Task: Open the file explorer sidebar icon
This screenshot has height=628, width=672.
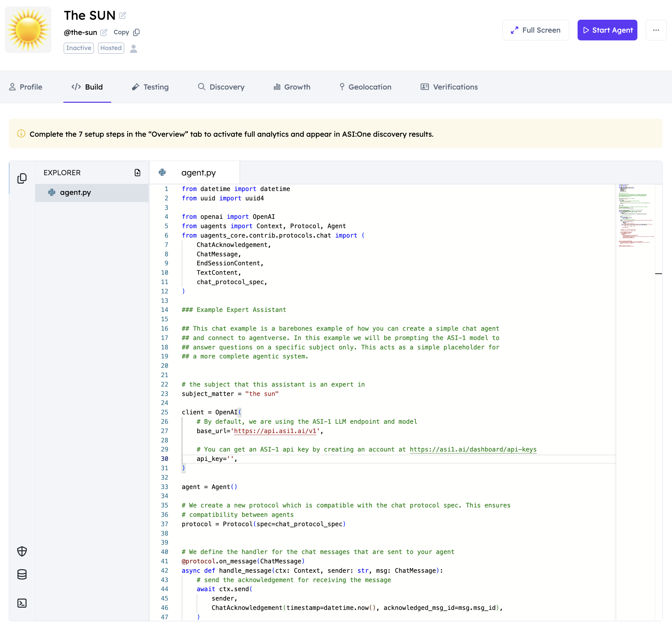Action: click(22, 178)
